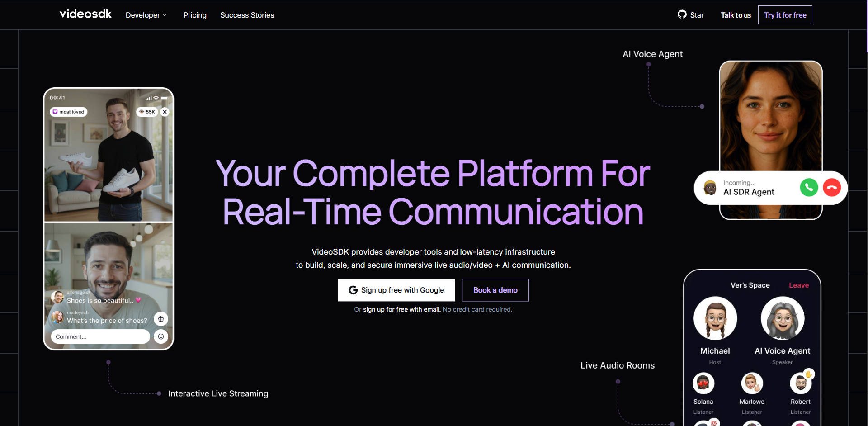Viewport: 868px width, 426px height.
Task: Click the gift icon beside comments
Action: click(x=161, y=319)
